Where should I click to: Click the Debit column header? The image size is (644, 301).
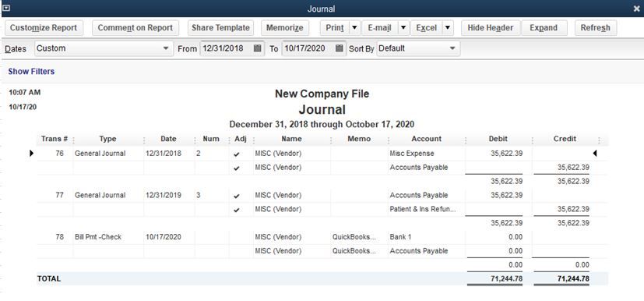point(498,139)
